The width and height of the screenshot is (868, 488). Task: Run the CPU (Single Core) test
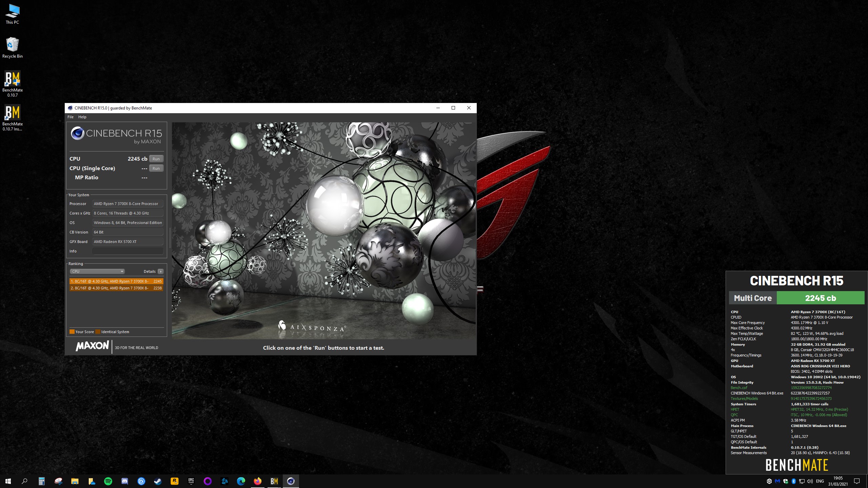pos(156,168)
